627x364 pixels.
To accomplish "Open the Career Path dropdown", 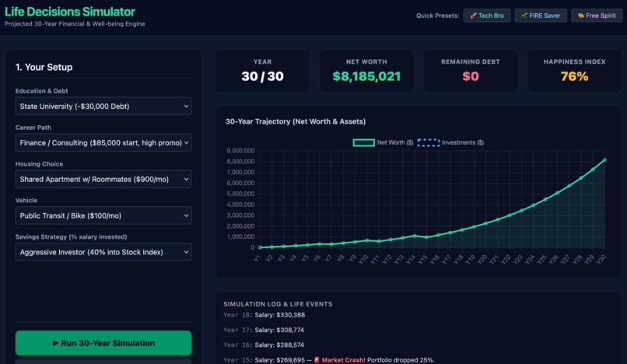I will (x=103, y=142).
